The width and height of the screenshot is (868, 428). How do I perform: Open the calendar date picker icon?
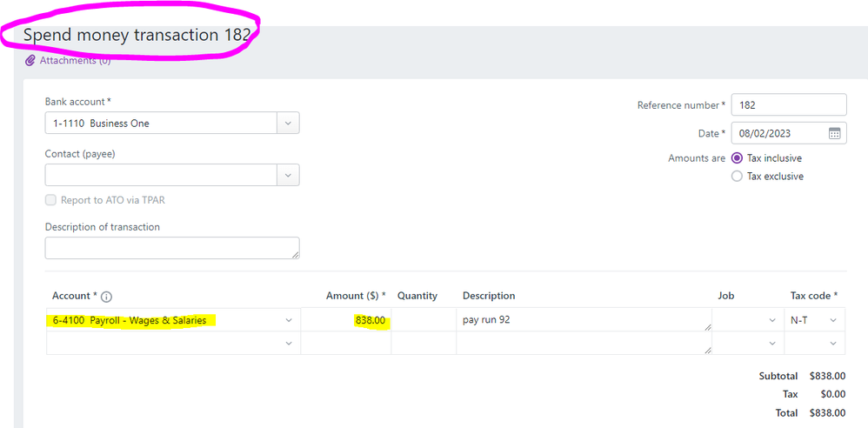(834, 133)
